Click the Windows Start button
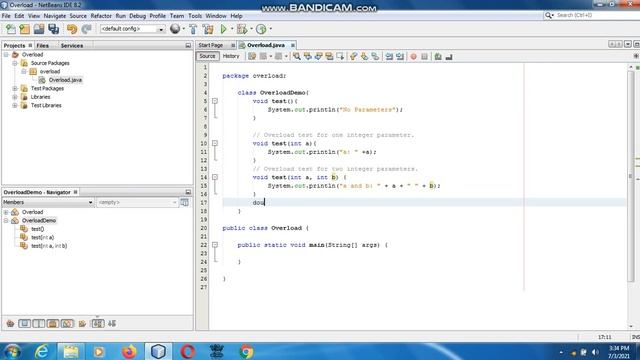This screenshot has height=360, width=640. pyautogui.click(x=13, y=351)
